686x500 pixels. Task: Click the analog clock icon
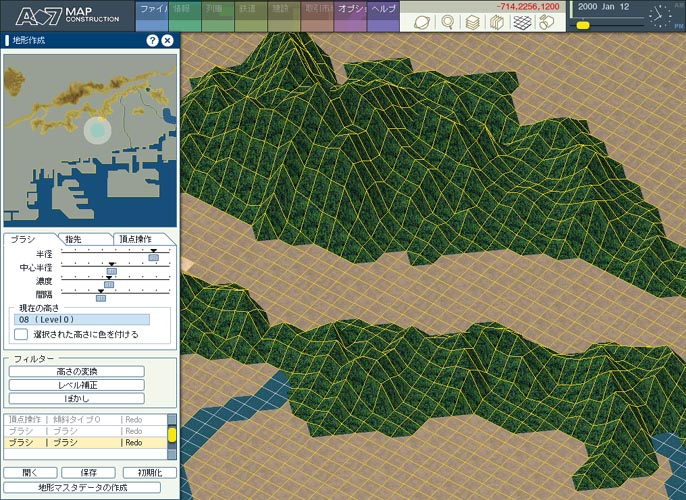[x=660, y=16]
